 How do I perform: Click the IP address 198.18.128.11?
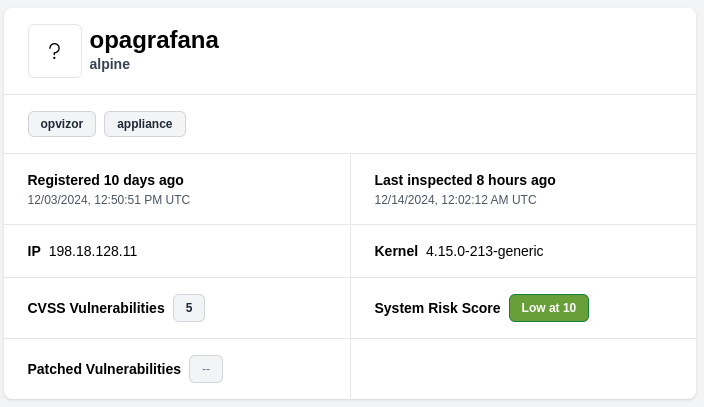[93, 251]
